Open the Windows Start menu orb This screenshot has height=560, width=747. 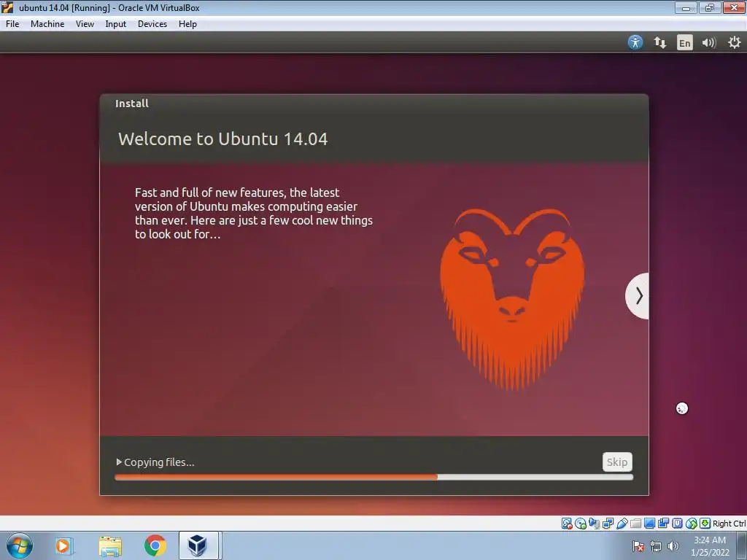tap(20, 545)
